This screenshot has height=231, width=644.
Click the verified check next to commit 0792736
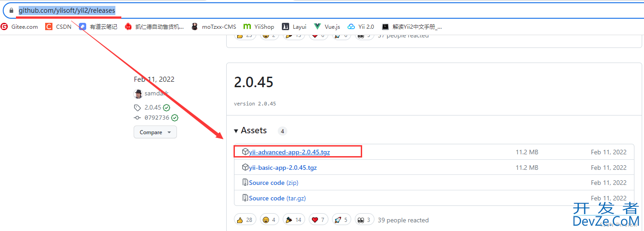click(175, 118)
